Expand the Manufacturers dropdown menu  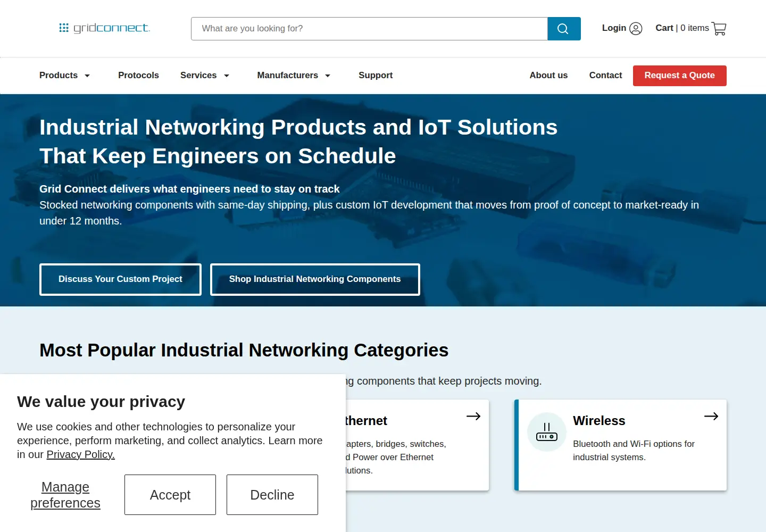click(x=294, y=76)
